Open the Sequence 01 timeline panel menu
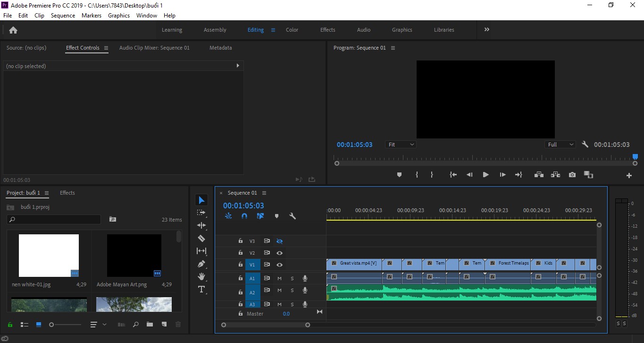The height and width of the screenshot is (343, 644). pyautogui.click(x=264, y=193)
